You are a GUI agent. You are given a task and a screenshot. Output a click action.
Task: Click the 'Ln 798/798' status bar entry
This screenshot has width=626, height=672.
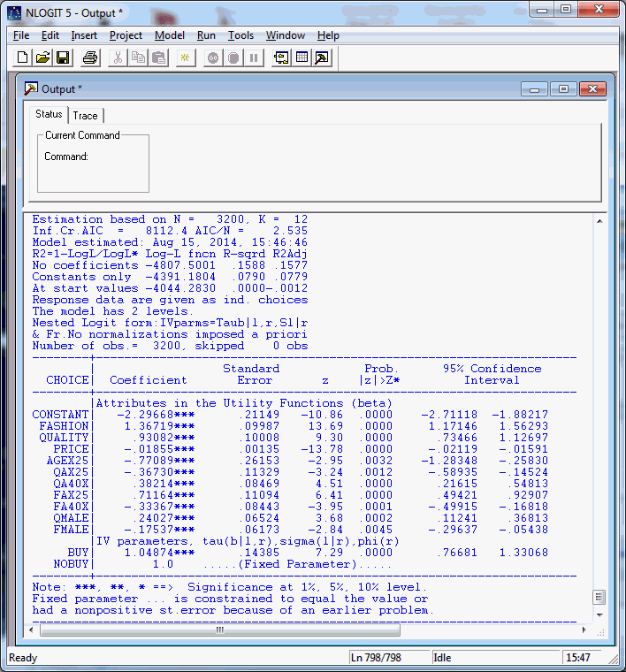376,658
